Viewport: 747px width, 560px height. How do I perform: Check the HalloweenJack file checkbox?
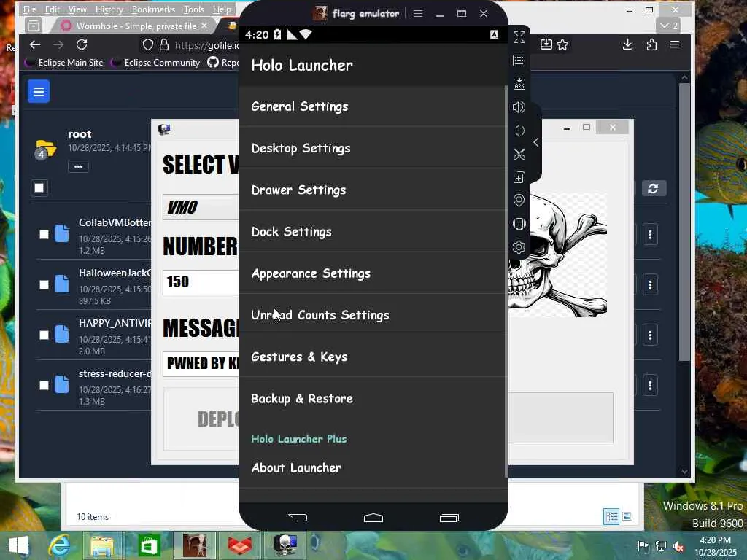(x=44, y=285)
